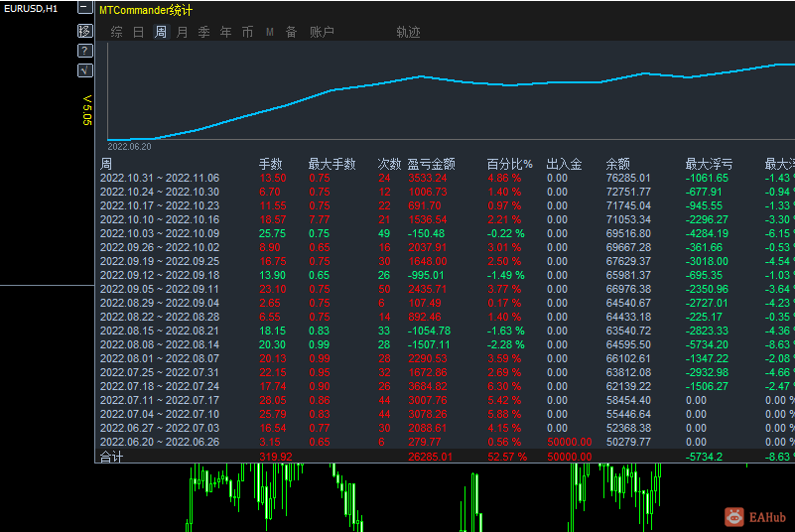This screenshot has width=795, height=532.
Task: Click the 盈亏金额 column header
Action: point(431,164)
